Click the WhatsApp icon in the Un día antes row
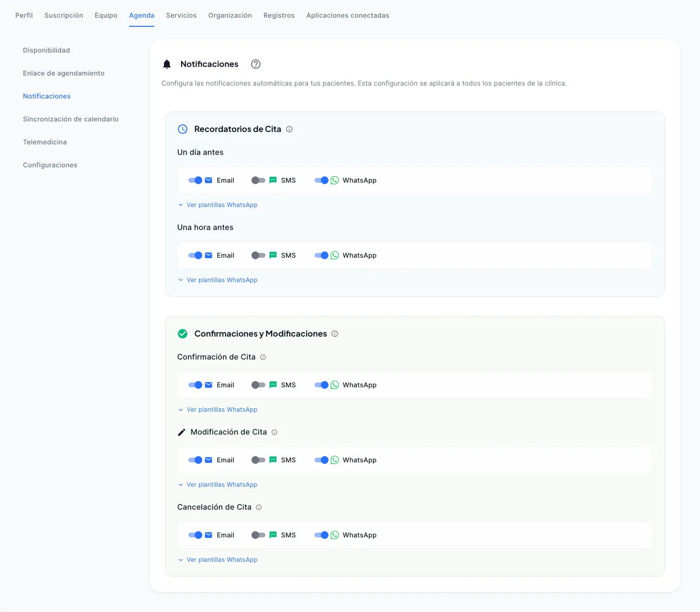The width and height of the screenshot is (700, 612). pos(334,180)
